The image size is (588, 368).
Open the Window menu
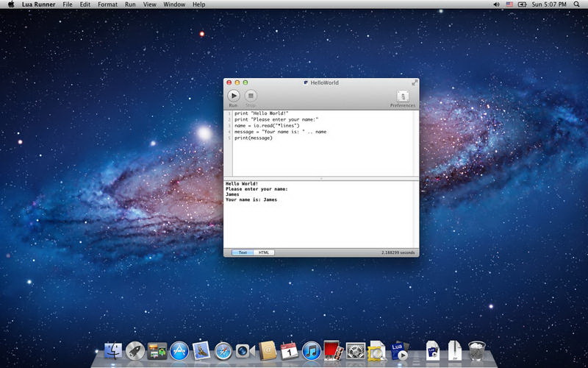click(x=174, y=4)
